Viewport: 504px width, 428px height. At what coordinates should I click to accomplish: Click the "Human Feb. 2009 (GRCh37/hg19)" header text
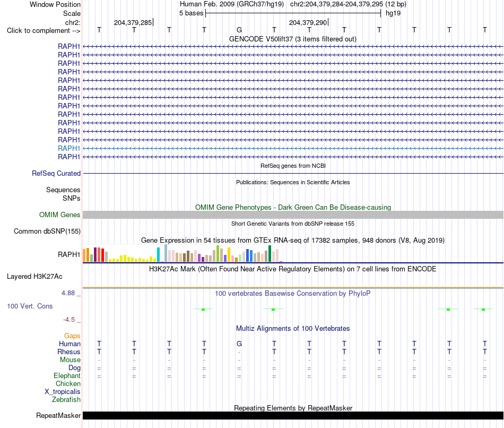click(x=232, y=4)
